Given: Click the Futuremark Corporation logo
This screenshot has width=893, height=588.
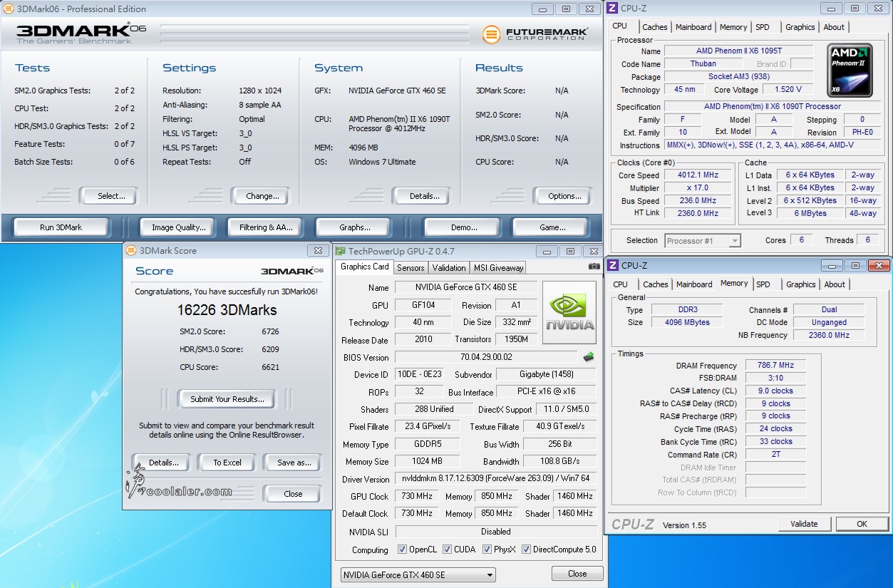Looking at the screenshot, I should (x=535, y=34).
